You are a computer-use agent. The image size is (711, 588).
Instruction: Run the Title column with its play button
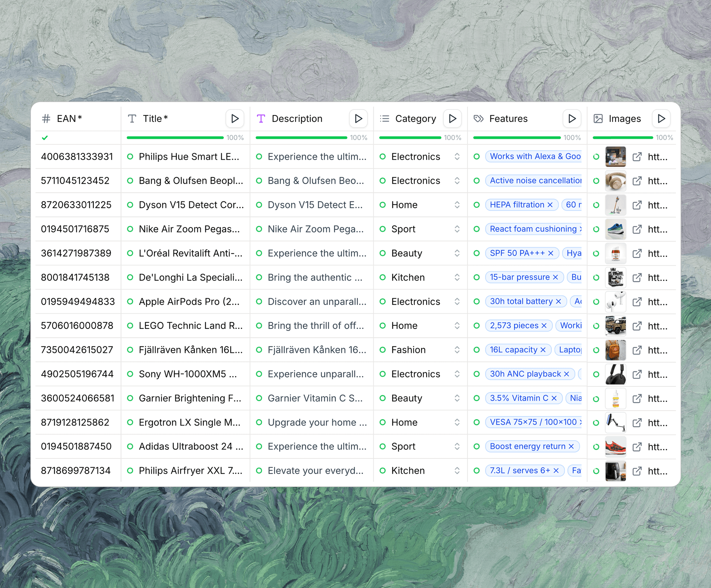235,118
